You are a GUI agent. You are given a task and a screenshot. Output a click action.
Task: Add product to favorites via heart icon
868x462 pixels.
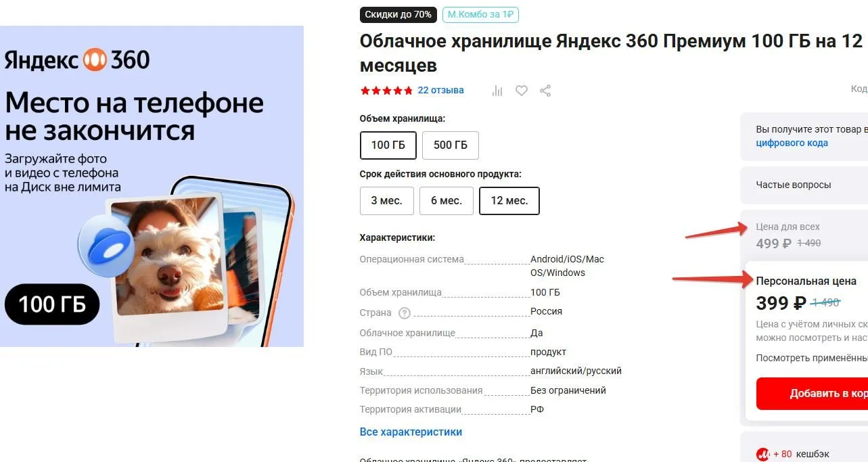coord(521,91)
